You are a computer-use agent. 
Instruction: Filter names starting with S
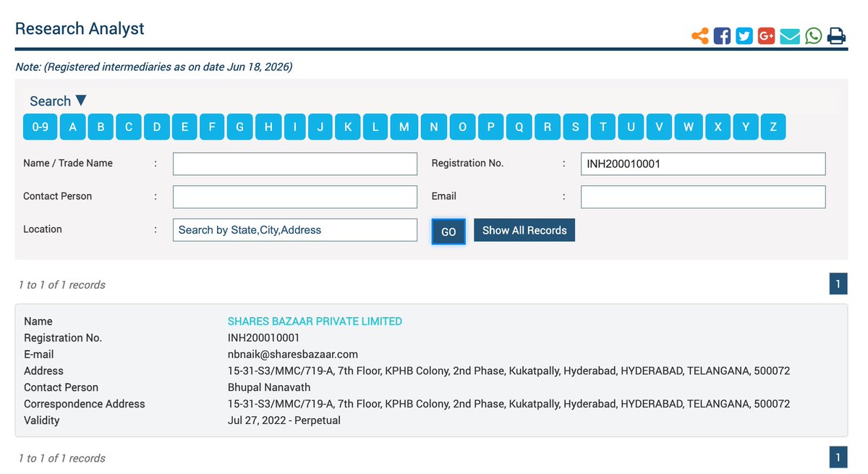[576, 127]
